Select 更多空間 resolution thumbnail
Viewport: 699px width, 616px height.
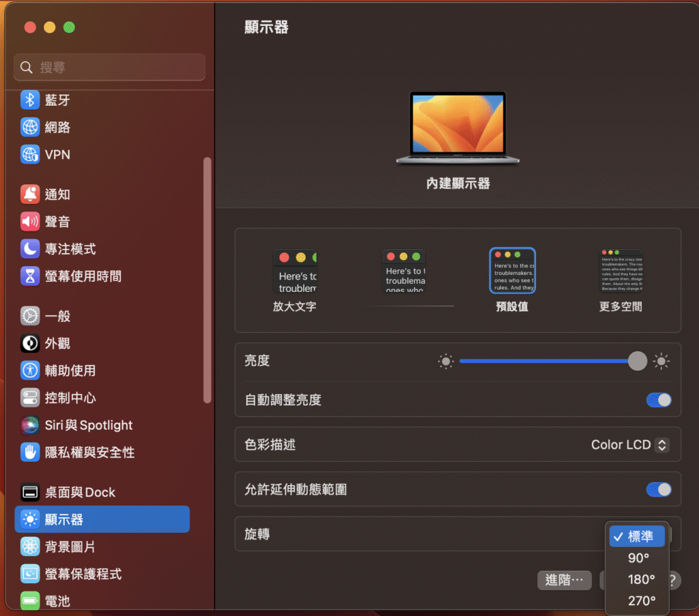(620, 272)
